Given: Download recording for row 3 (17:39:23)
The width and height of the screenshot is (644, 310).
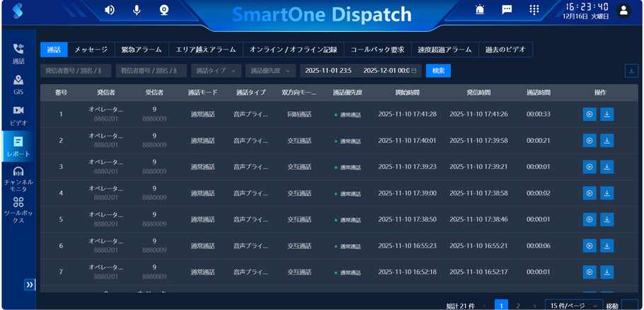Looking at the screenshot, I should [607, 167].
